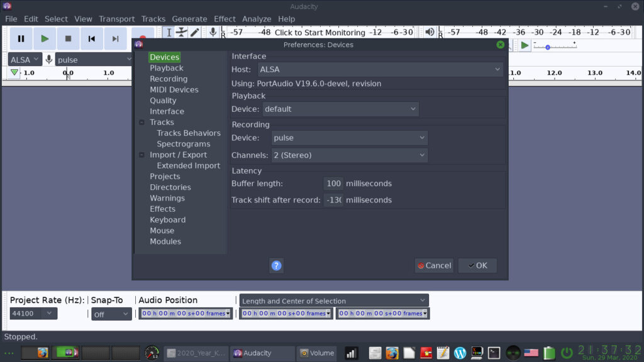Screen dimensions: 644x362
Task: Select Spectrograms preferences page
Action: (183, 144)
